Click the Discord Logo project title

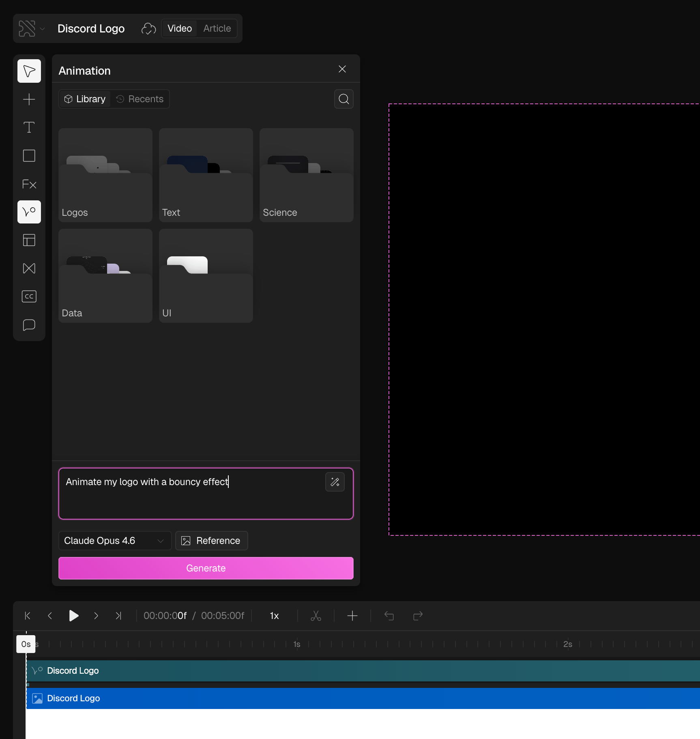(x=91, y=28)
